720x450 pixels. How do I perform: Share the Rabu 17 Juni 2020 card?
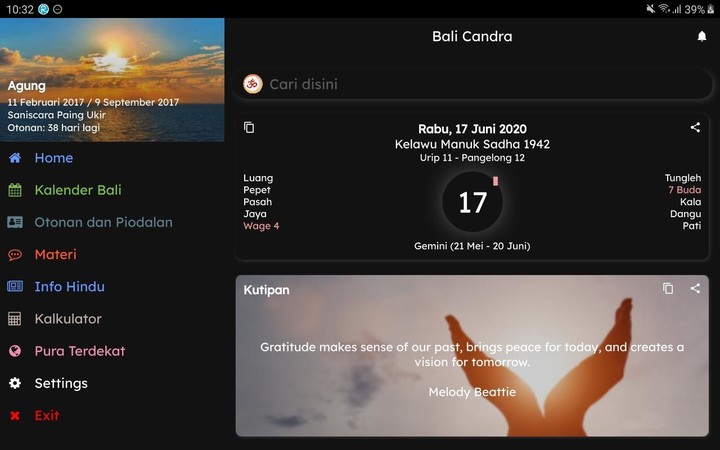coord(695,127)
